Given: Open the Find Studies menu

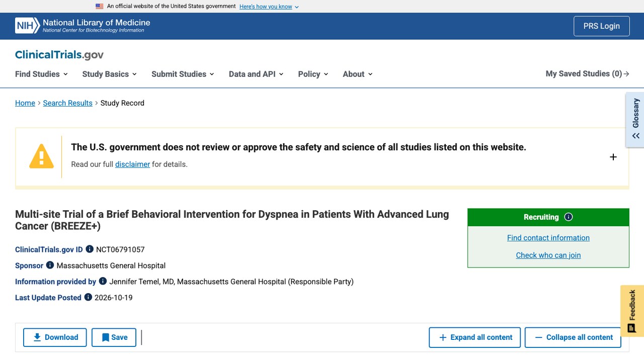Looking at the screenshot, I should pyautogui.click(x=41, y=74).
